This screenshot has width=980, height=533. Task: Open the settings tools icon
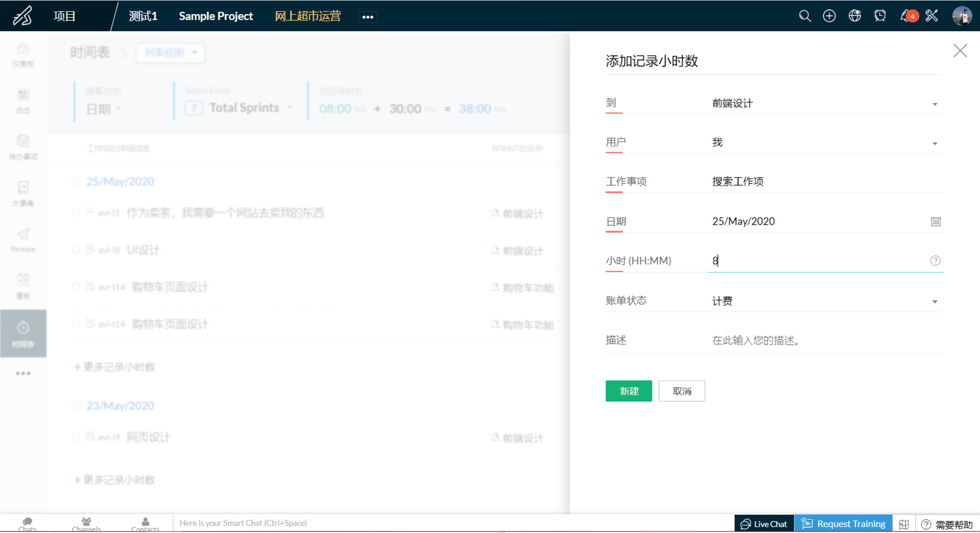(x=932, y=16)
